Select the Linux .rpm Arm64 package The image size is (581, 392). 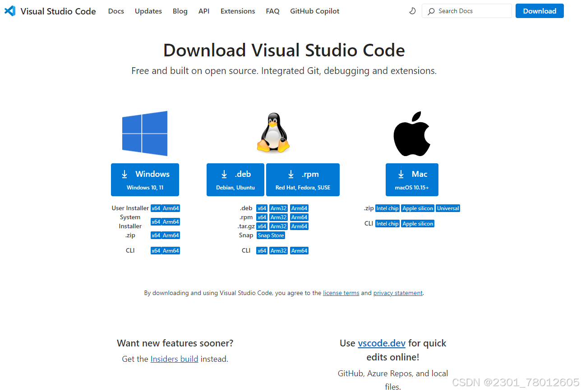click(x=299, y=217)
